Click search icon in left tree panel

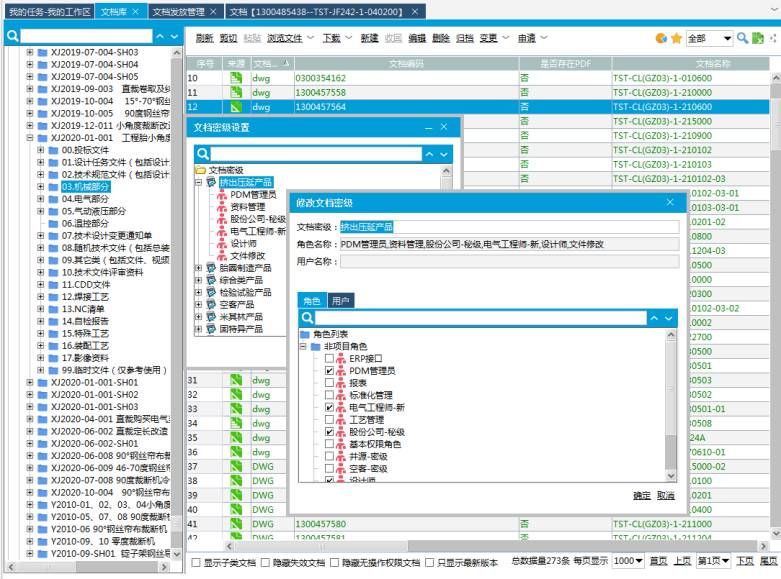coord(13,35)
